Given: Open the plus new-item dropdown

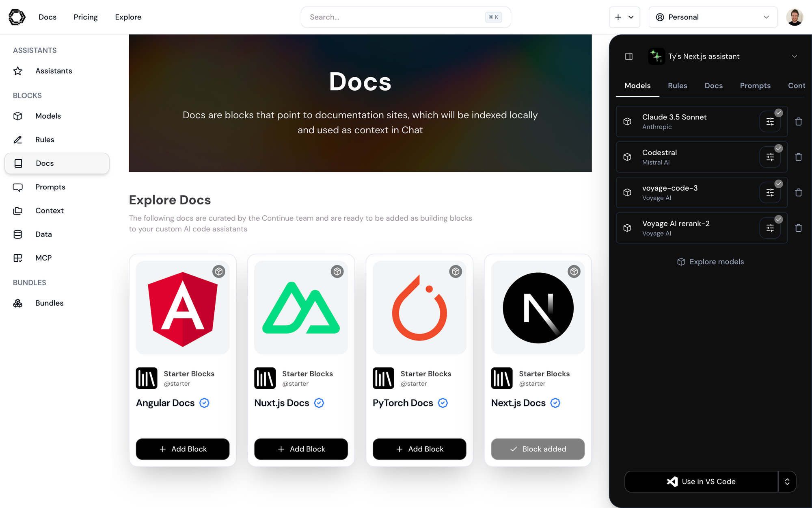Looking at the screenshot, I should click(x=624, y=17).
